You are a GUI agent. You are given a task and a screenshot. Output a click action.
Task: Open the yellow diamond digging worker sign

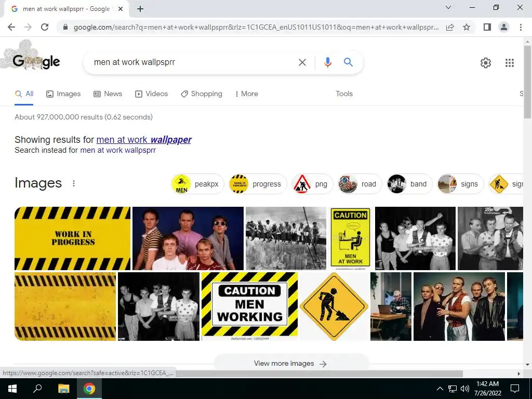click(x=334, y=306)
